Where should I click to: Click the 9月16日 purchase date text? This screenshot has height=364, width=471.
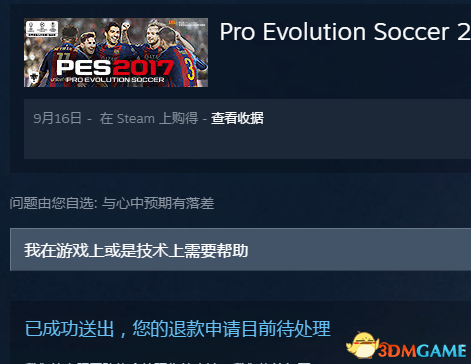57,118
